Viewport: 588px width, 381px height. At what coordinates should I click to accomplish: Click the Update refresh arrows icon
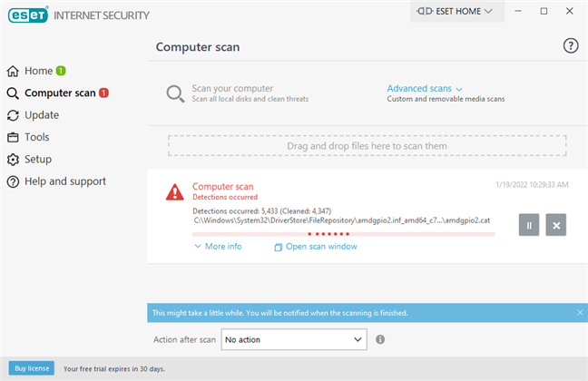point(13,115)
